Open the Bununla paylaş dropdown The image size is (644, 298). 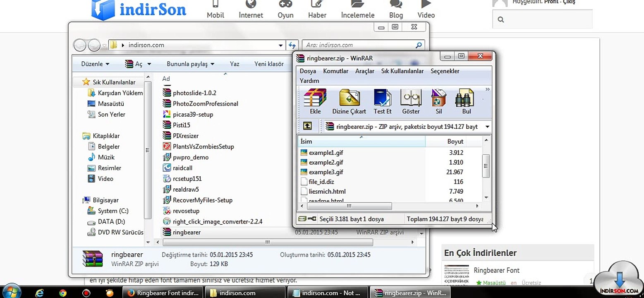click(x=191, y=64)
